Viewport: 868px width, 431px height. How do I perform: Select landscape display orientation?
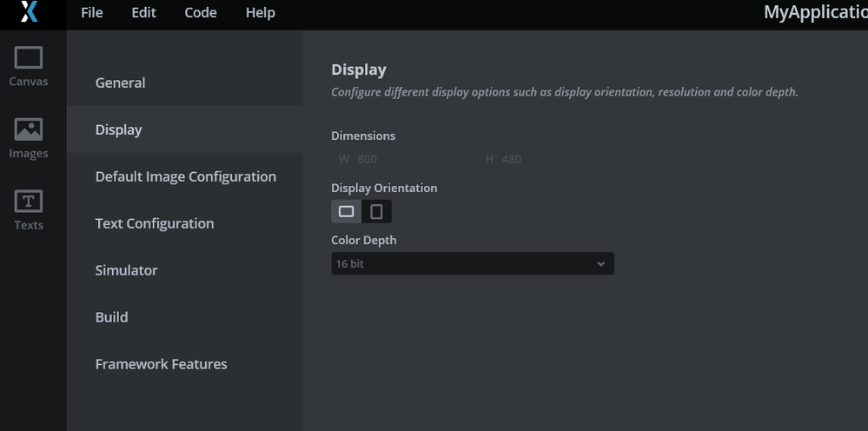pyautogui.click(x=346, y=211)
